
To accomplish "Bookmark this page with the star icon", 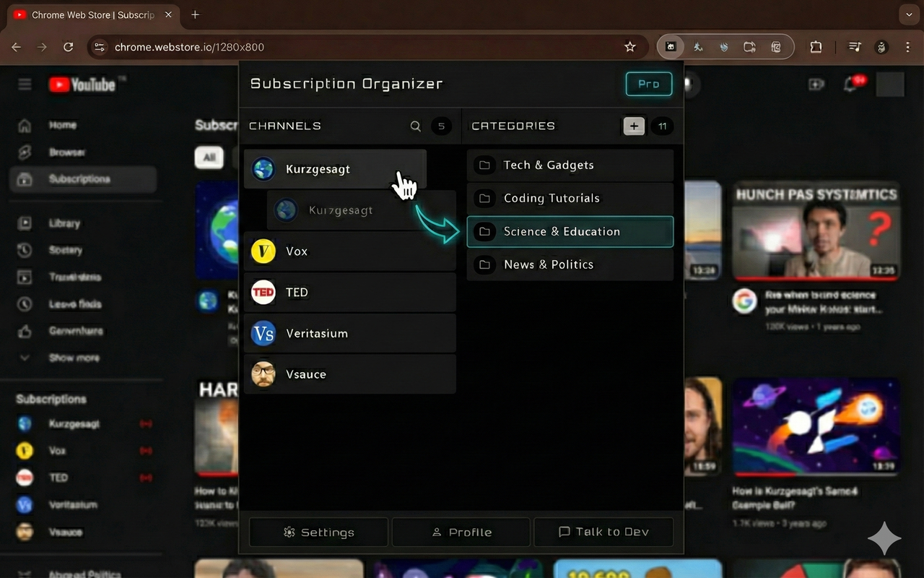I will [x=630, y=47].
